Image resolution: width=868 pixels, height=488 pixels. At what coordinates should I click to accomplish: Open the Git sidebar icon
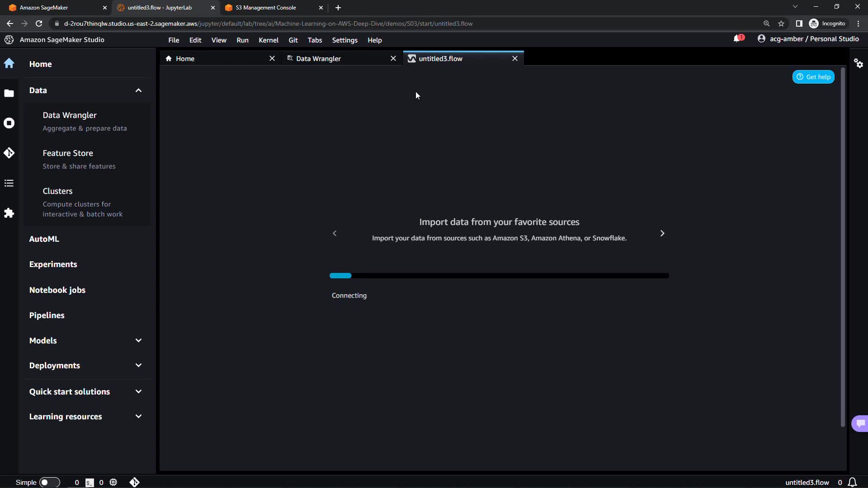tap(9, 153)
